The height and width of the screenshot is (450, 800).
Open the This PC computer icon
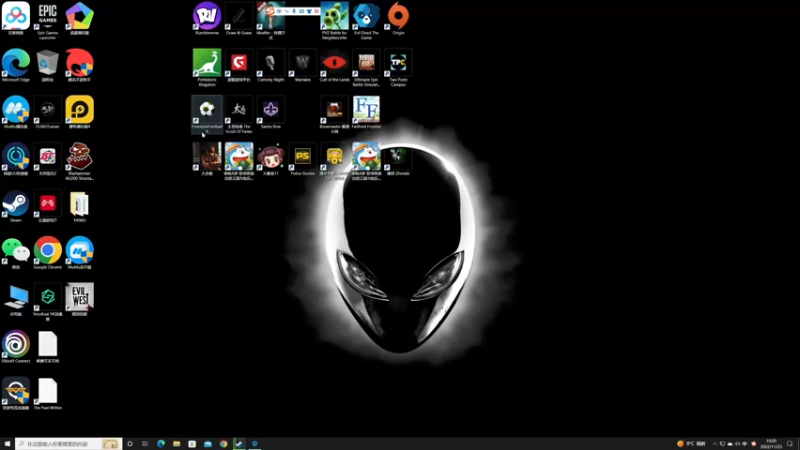tap(16, 300)
